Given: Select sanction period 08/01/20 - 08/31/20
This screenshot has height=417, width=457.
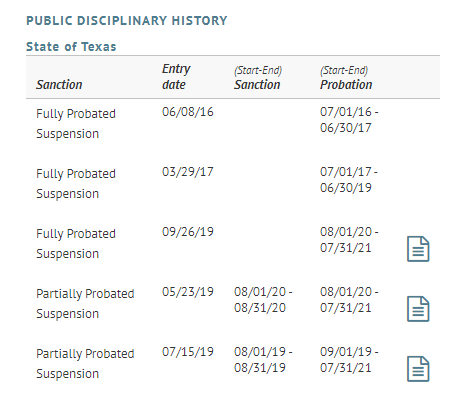Looking at the screenshot, I should pyautogui.click(x=263, y=300).
